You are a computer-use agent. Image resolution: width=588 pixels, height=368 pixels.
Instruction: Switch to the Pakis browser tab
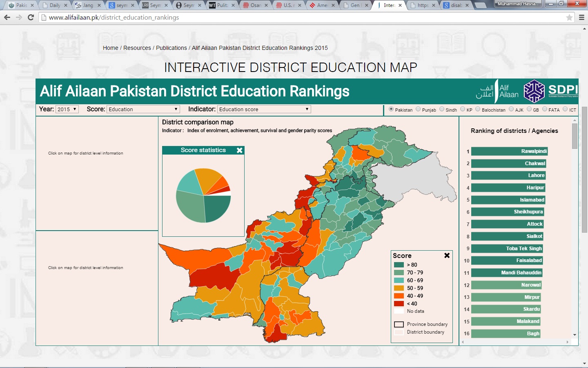pyautogui.click(x=20, y=5)
